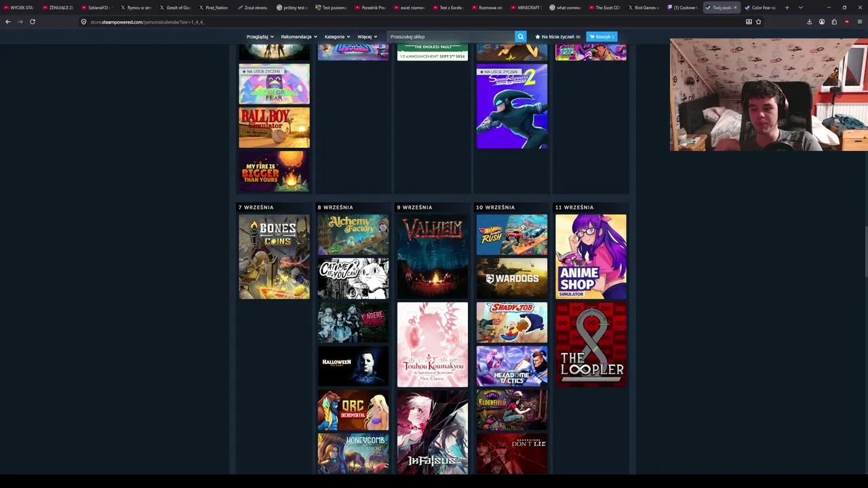Open a new browser tab
868x488 pixels.
[x=787, y=7]
